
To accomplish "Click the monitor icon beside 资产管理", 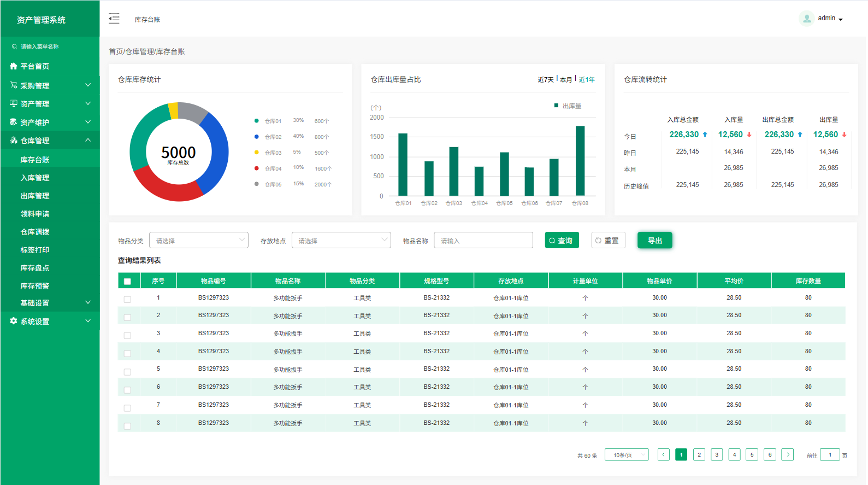I will 14,103.
